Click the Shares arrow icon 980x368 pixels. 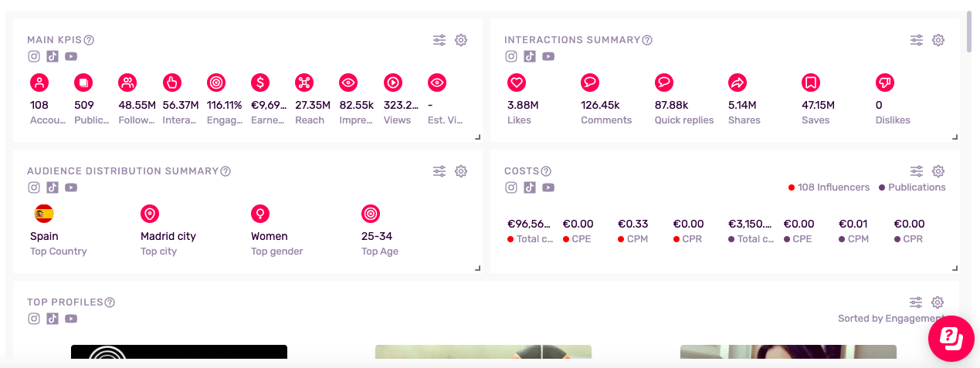[737, 83]
